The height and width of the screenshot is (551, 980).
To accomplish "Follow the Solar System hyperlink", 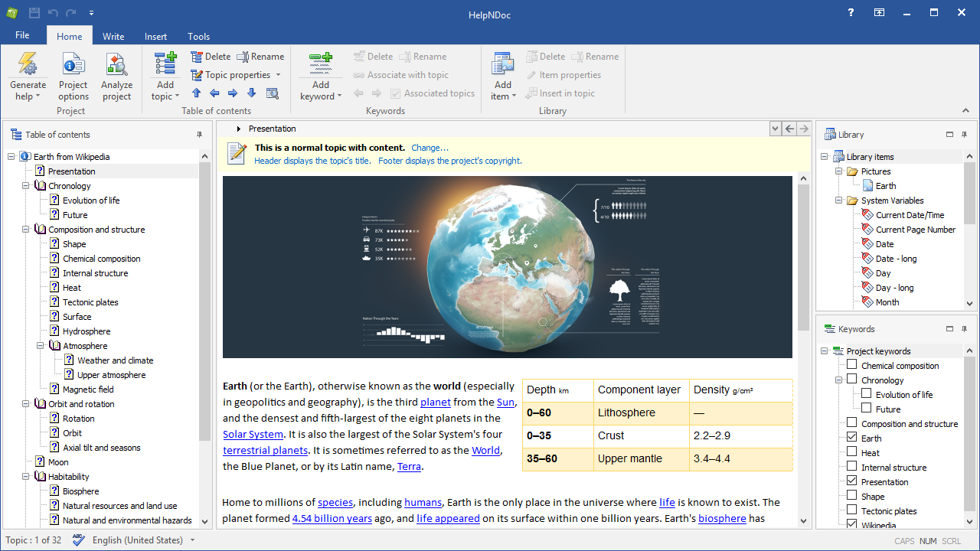I will pos(253,434).
